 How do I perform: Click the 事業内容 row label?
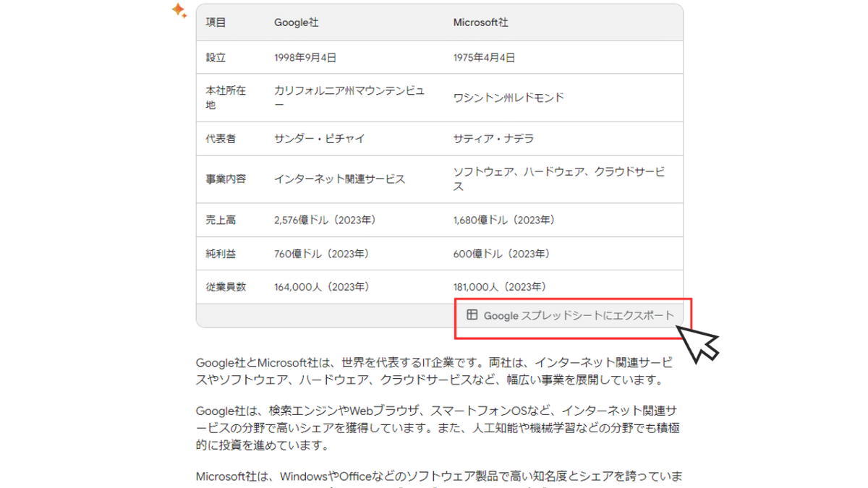click(x=226, y=179)
